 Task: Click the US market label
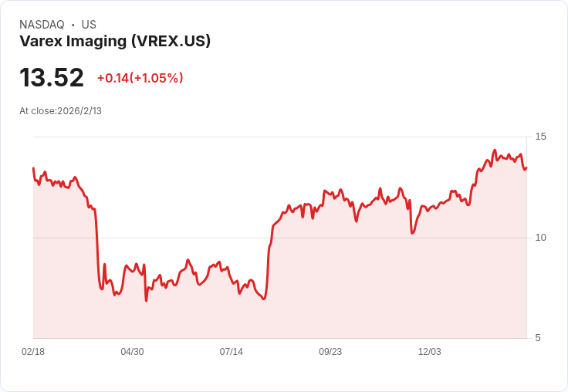coord(89,25)
